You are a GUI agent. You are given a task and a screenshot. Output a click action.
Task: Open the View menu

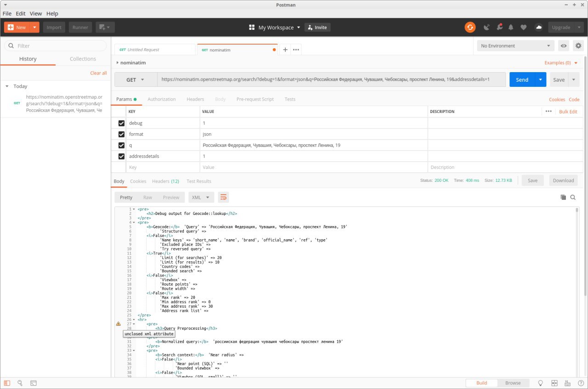pyautogui.click(x=36, y=13)
